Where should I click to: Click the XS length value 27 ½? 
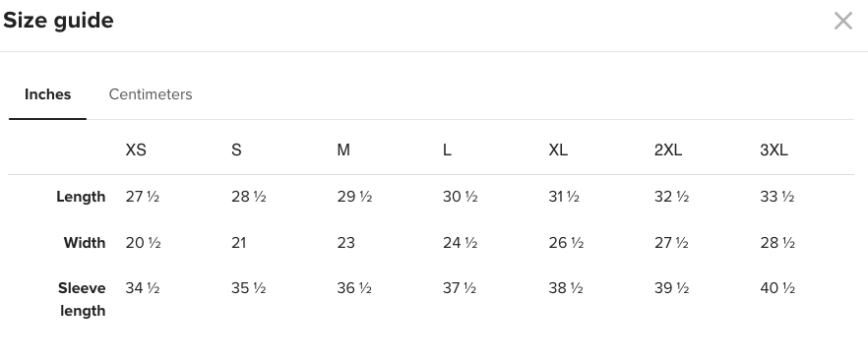point(143,197)
